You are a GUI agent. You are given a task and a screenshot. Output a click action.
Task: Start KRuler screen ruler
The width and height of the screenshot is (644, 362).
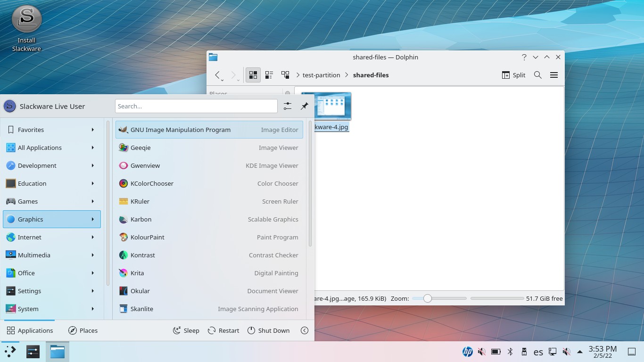(209, 201)
